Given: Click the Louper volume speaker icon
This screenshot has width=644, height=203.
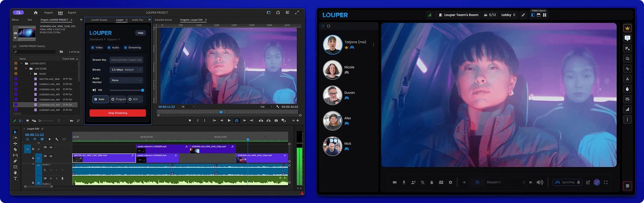Looking at the screenshot, I should coord(540,182).
